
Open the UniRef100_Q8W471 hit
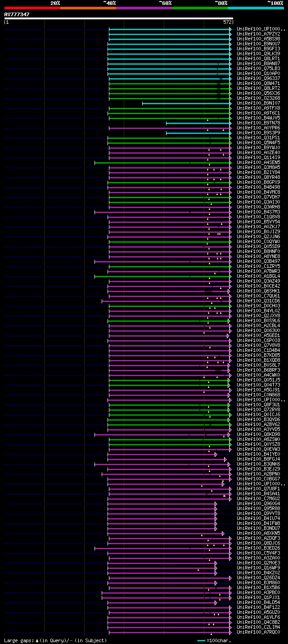[x=258, y=84]
